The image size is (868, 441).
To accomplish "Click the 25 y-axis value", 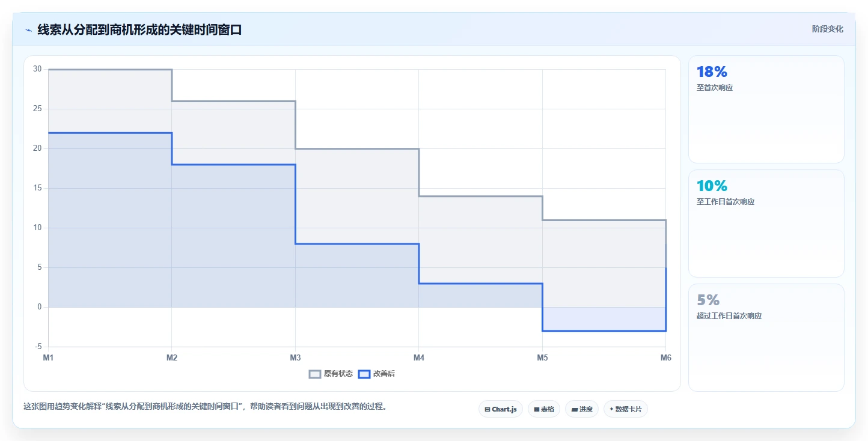I will pos(37,109).
